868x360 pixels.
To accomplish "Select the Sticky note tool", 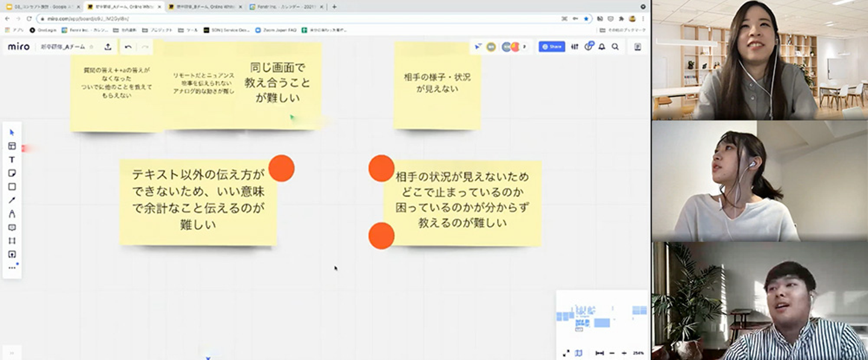I will point(12,173).
